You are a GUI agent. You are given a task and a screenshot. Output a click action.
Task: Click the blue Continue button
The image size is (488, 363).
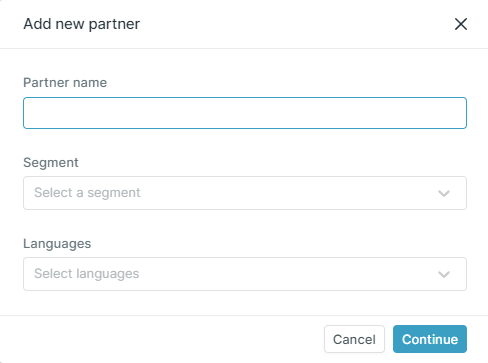(430, 339)
